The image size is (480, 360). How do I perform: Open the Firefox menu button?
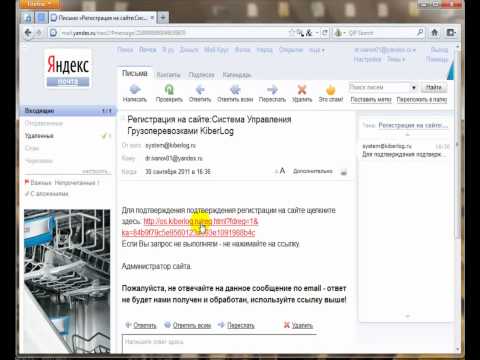[39, 4]
